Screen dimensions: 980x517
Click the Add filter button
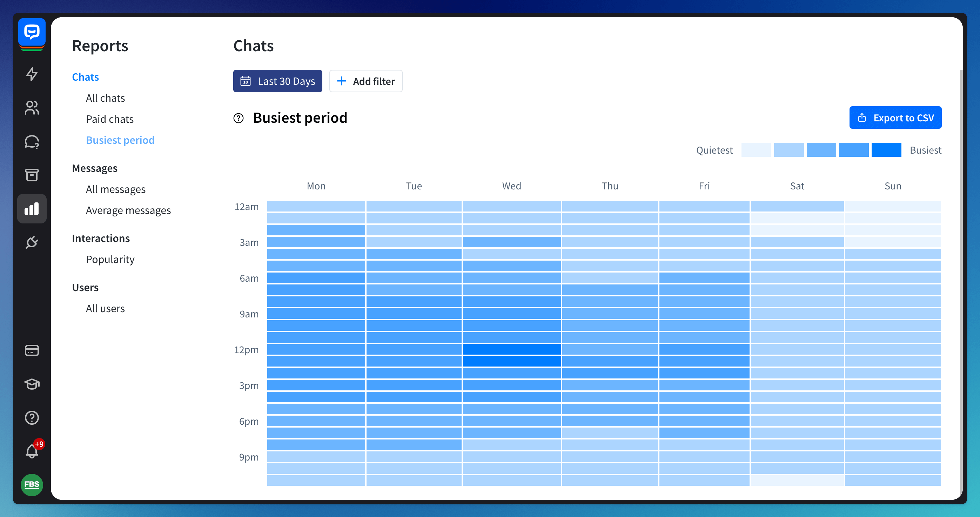[365, 81]
